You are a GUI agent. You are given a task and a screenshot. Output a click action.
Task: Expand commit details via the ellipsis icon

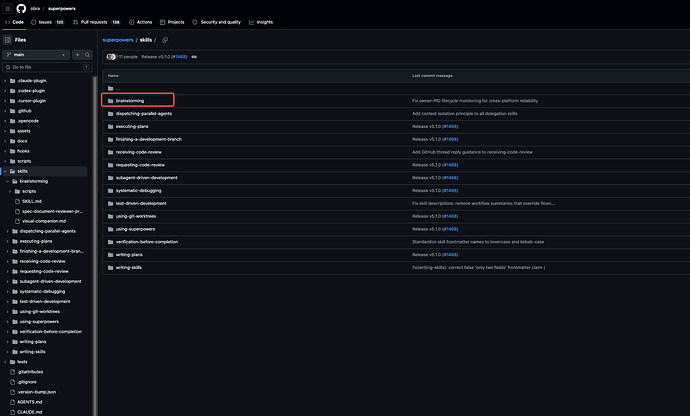click(x=194, y=57)
